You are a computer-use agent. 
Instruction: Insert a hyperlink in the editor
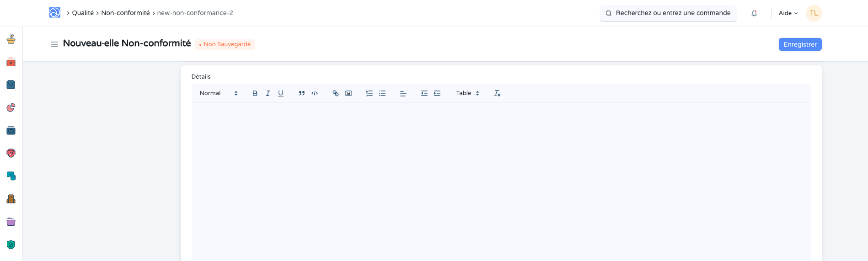coord(336,93)
